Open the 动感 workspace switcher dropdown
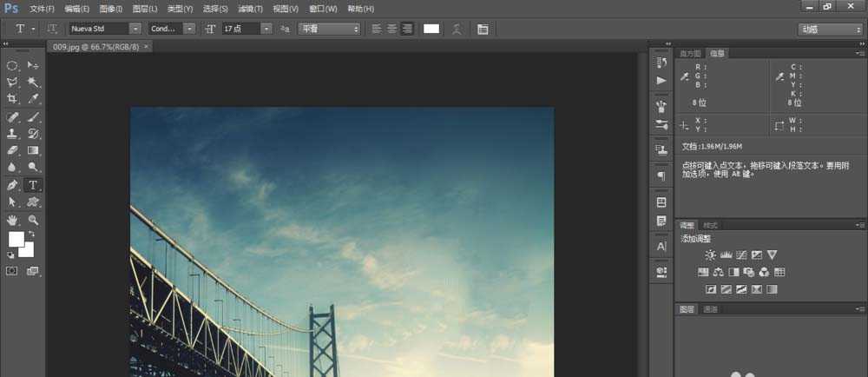The height and width of the screenshot is (377, 868). point(829,29)
